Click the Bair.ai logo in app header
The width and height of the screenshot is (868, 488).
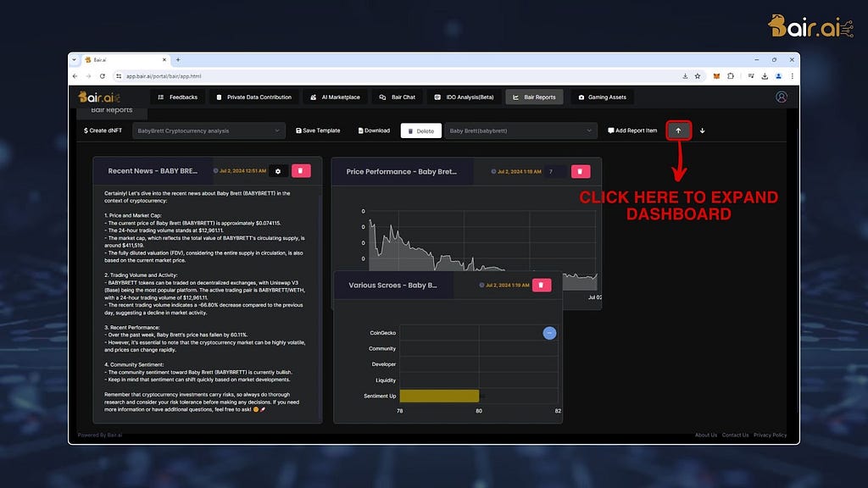pyautogui.click(x=99, y=97)
